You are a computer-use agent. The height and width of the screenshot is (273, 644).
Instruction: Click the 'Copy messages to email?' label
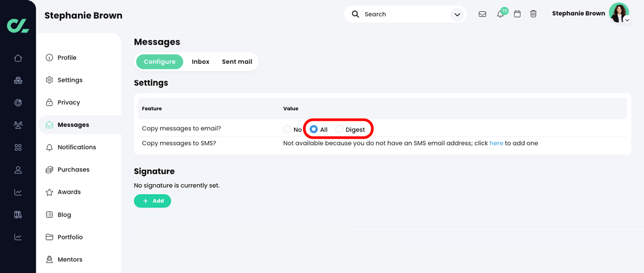coord(182,128)
